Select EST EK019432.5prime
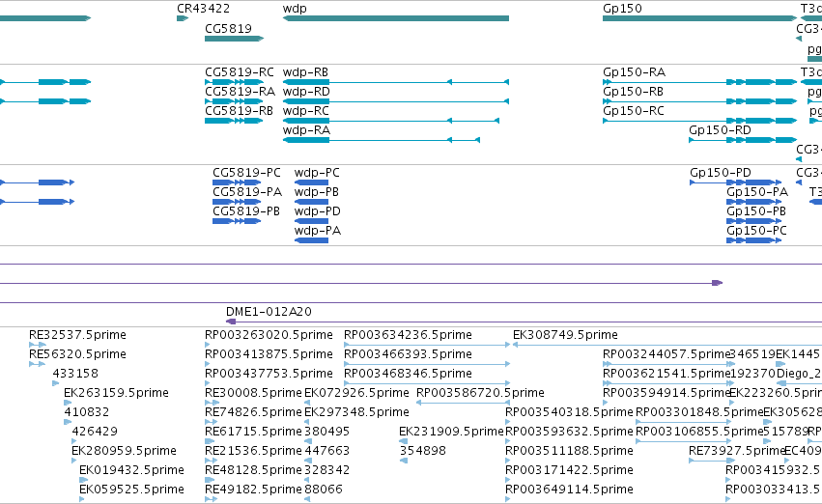This screenshot has height=504, width=822. (x=131, y=470)
